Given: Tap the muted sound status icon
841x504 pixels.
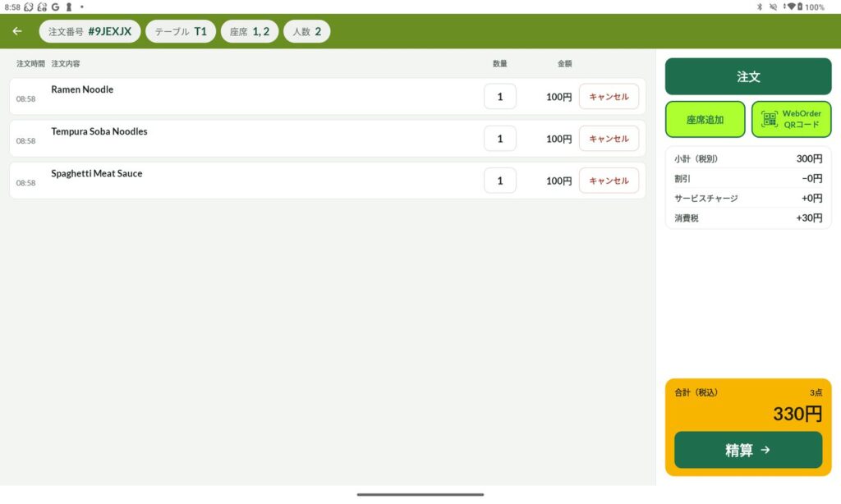Looking at the screenshot, I should (773, 7).
